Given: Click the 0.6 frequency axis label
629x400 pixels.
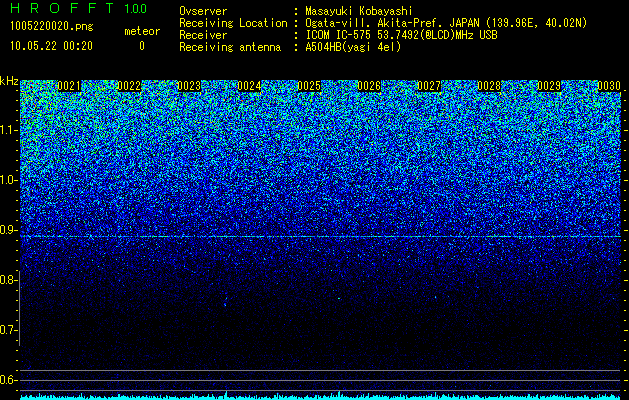Looking at the screenshot, I should click(8, 380).
